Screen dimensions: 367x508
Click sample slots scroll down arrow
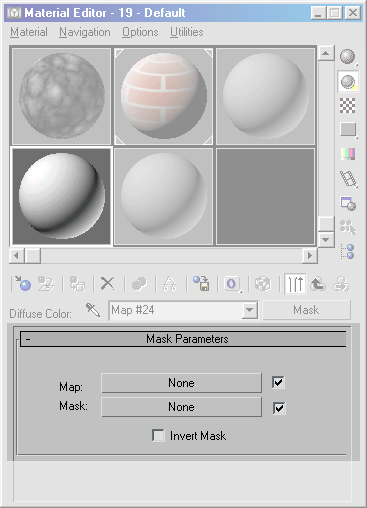point(326,239)
